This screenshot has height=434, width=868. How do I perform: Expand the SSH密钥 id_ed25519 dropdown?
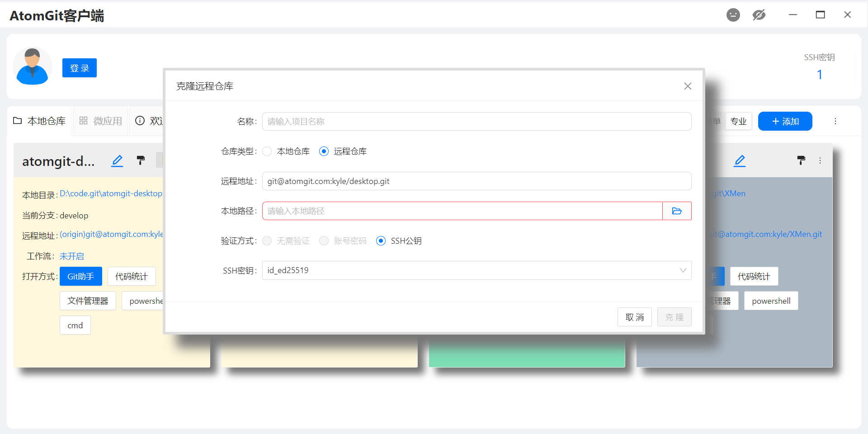click(476, 270)
